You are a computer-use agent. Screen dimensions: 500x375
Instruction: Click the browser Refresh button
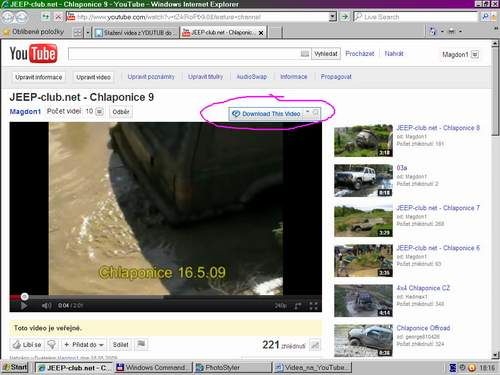click(x=45, y=17)
